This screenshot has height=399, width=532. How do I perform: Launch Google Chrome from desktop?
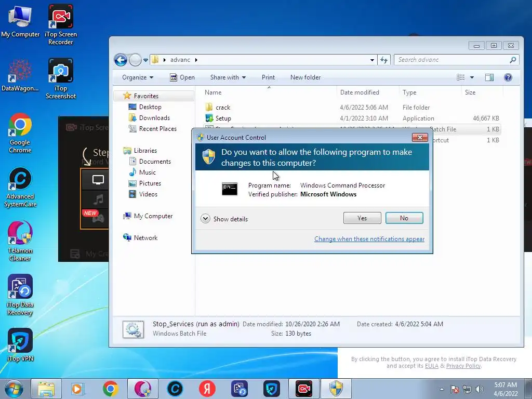point(20,133)
